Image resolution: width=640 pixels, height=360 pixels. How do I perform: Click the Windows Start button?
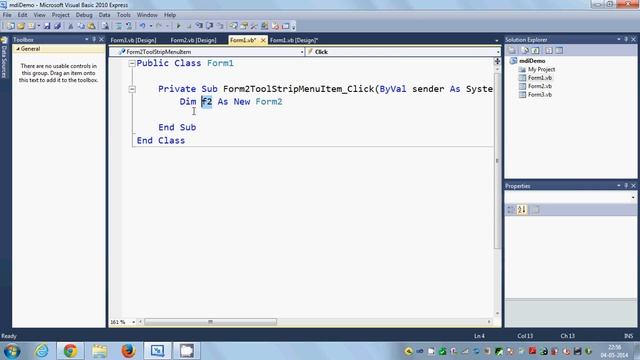click(12, 351)
